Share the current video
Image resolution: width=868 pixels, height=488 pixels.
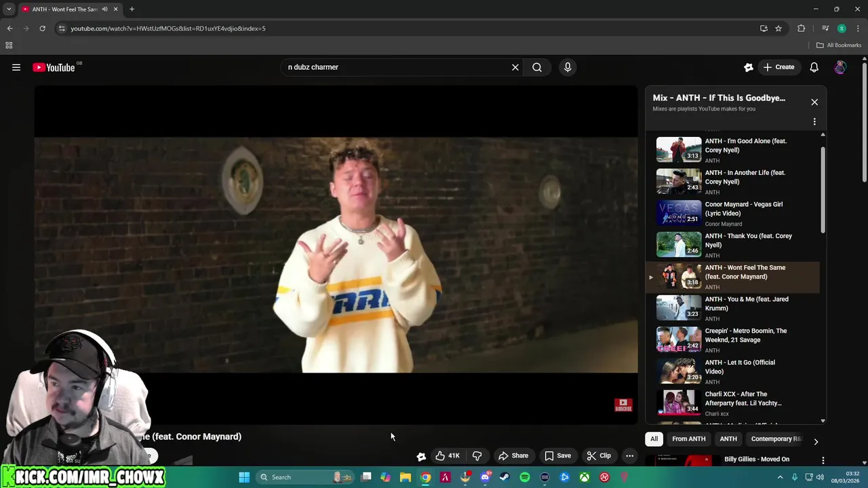pos(513,455)
